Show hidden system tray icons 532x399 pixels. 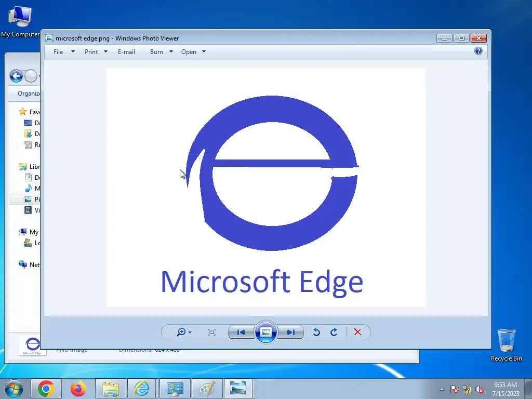click(442, 389)
